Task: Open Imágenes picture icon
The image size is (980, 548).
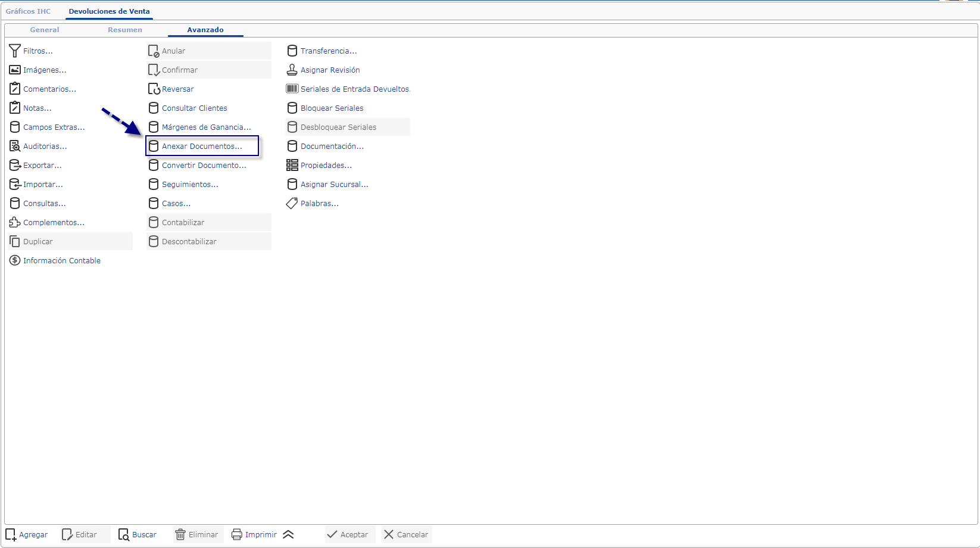Action: coord(15,70)
